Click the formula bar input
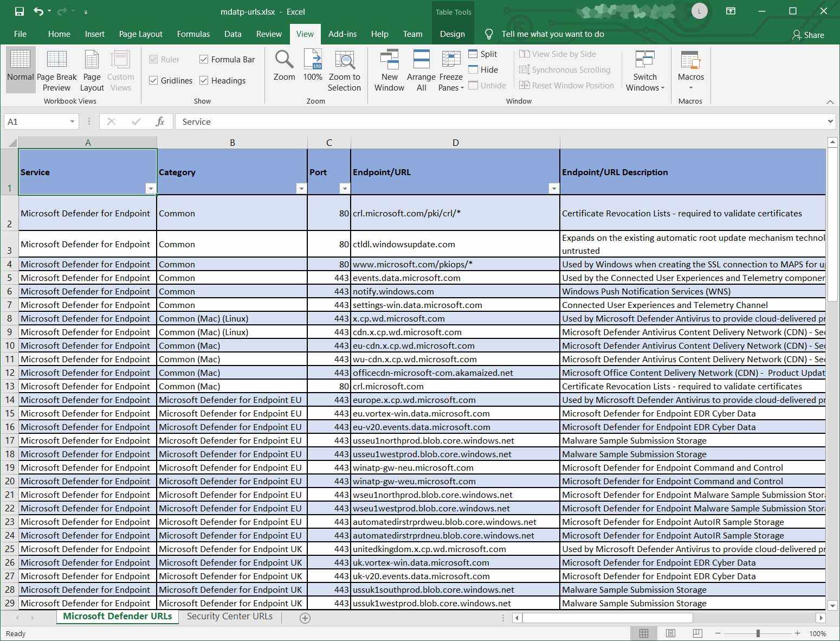Viewport: 840px width, 641px height. pyautogui.click(x=500, y=121)
